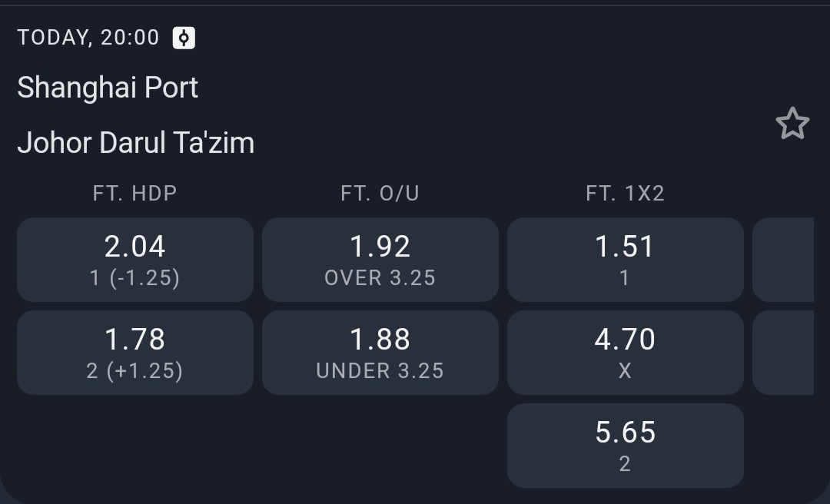Favorite this match with the star icon

(x=792, y=124)
